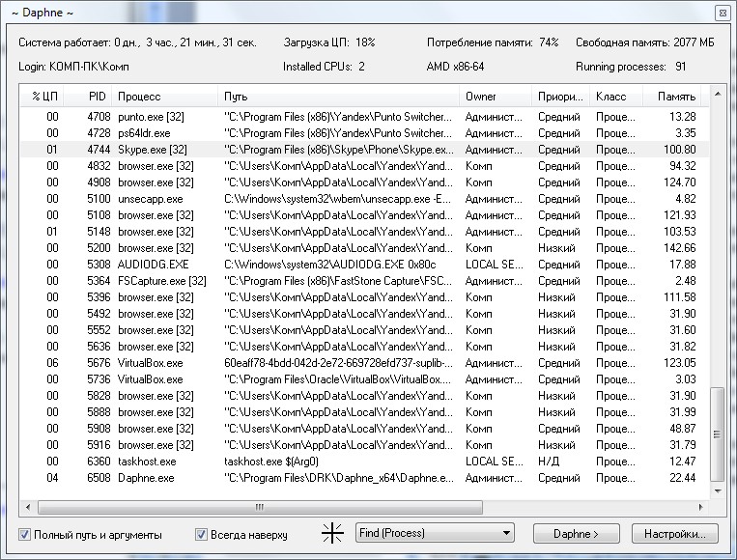Click the 'taskhost.exe $(Arg0)' path cell
Image resolution: width=737 pixels, height=560 pixels.
(x=271, y=462)
